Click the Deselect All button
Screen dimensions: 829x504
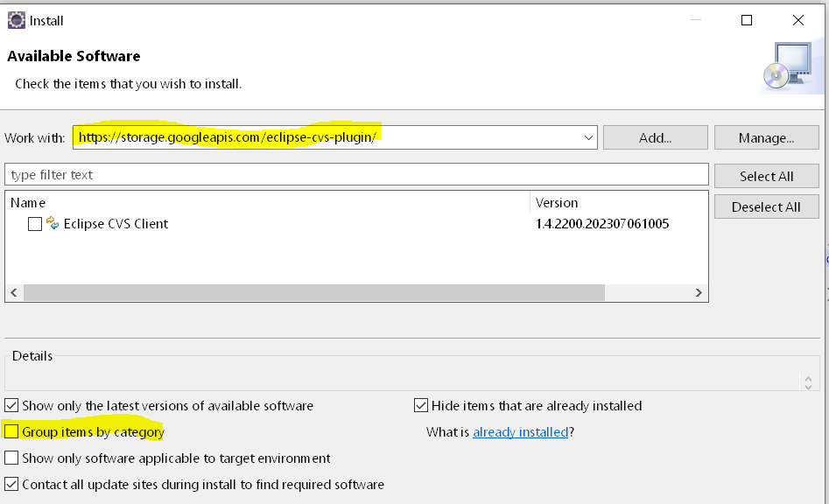(766, 207)
